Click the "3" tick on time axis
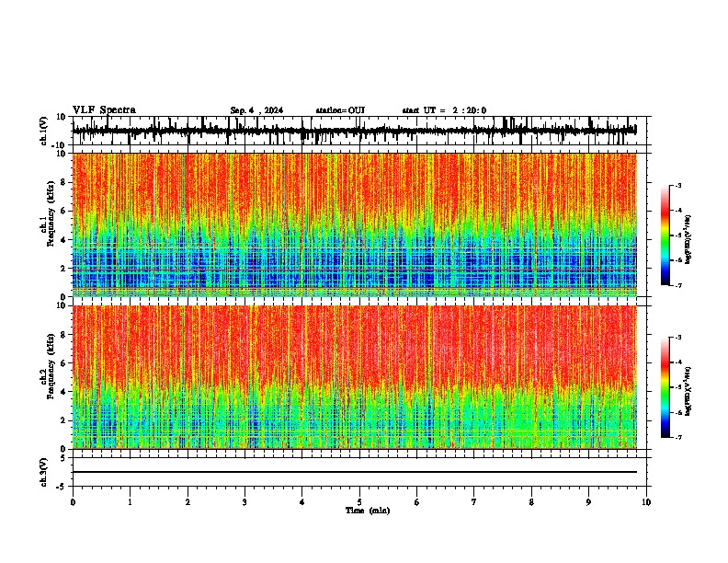Image resolution: width=728 pixels, height=563 pixels. point(245,502)
